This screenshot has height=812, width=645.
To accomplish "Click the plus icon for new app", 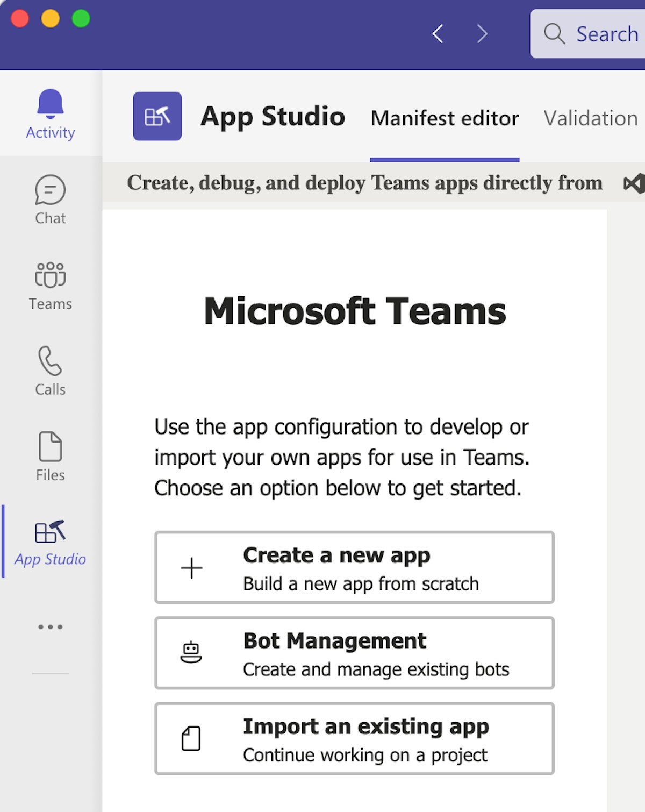I will pos(191,568).
